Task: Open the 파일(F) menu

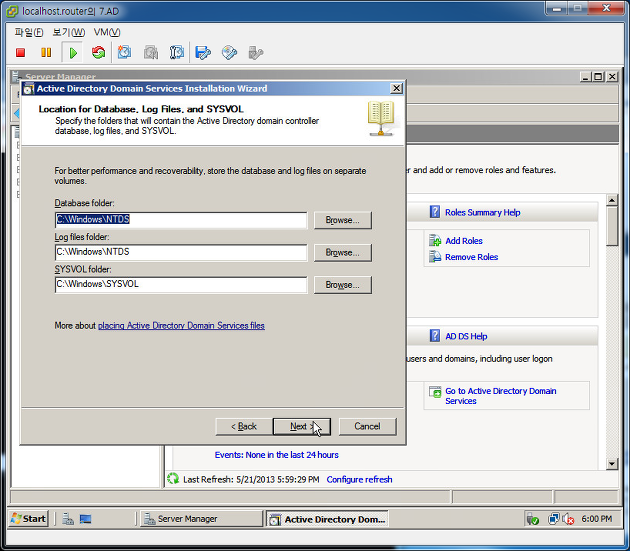Action: (29, 32)
